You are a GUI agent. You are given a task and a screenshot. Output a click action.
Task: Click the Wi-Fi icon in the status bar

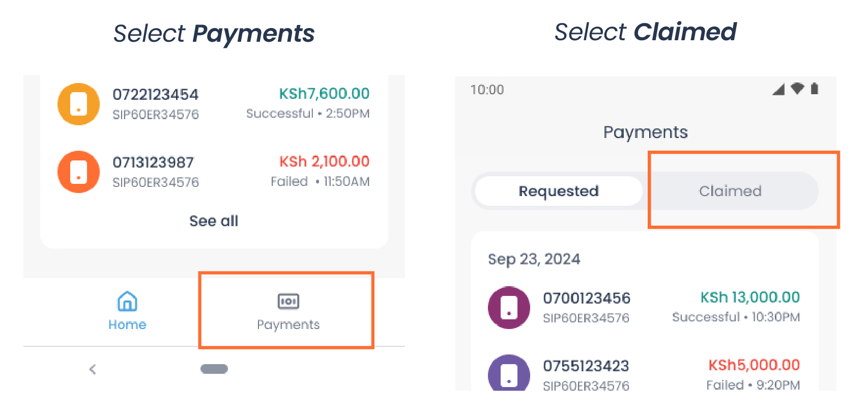(x=797, y=89)
